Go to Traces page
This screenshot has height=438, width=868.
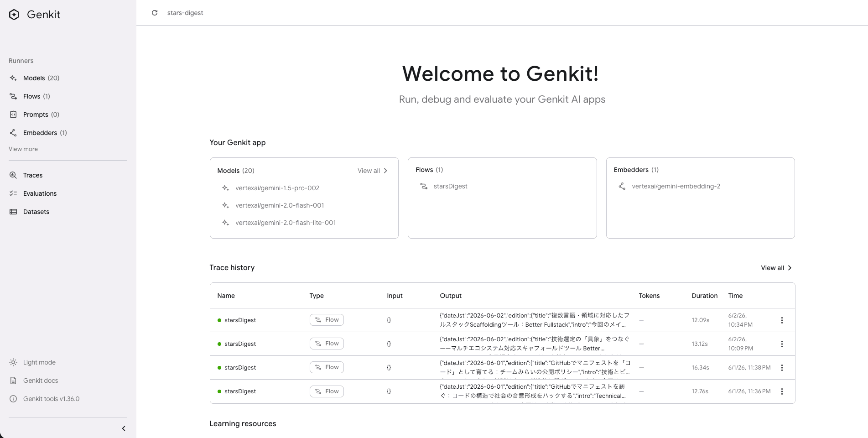pos(33,175)
